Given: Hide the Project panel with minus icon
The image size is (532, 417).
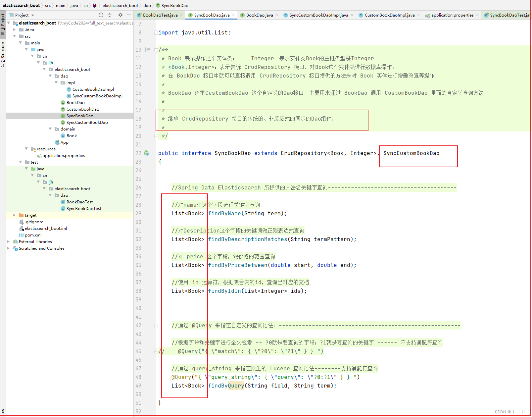Looking at the screenshot, I should coord(129,15).
